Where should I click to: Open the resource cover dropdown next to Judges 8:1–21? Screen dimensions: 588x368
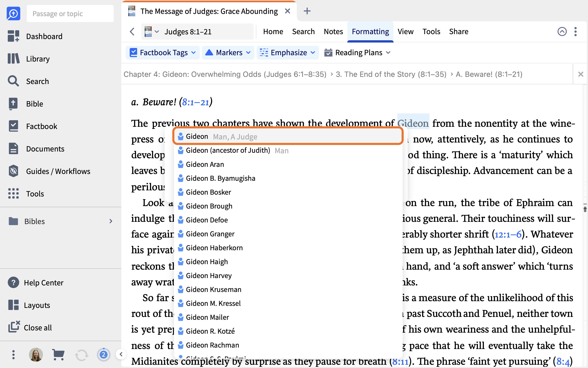(x=152, y=32)
